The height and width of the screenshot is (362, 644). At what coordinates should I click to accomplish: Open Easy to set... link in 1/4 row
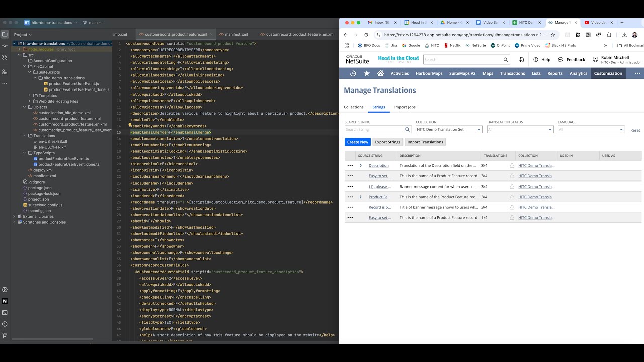(x=380, y=218)
